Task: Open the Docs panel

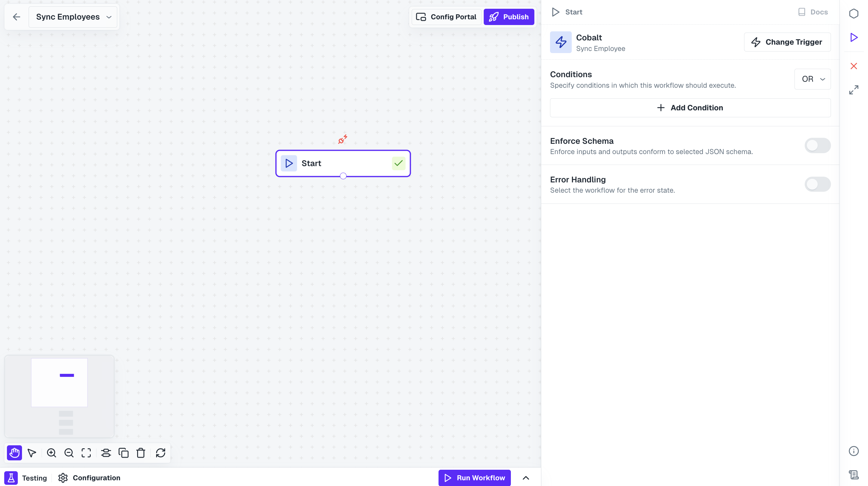Action: click(813, 12)
